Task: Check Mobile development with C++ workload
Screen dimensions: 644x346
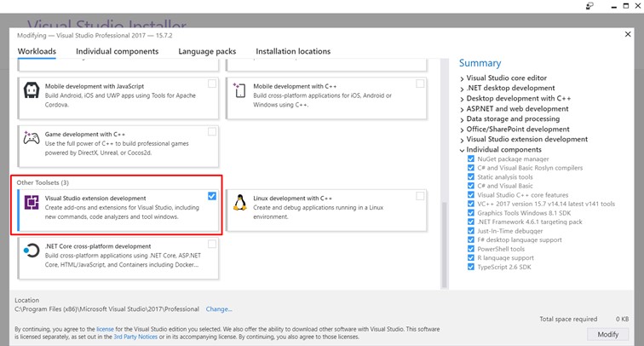Action: pos(420,84)
